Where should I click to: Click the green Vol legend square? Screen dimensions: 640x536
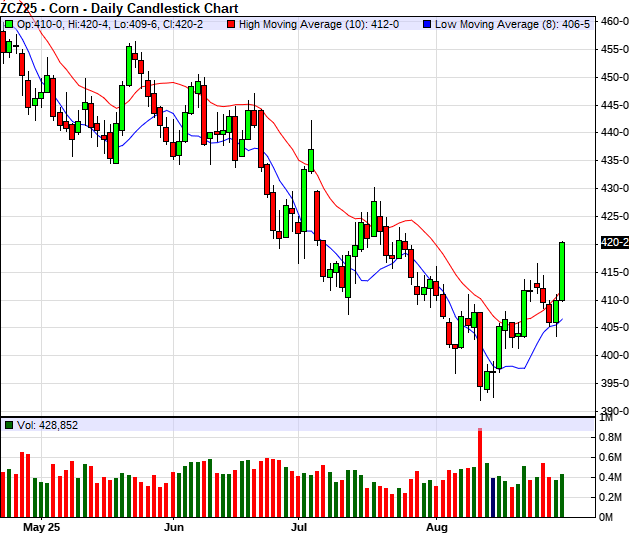[9, 425]
